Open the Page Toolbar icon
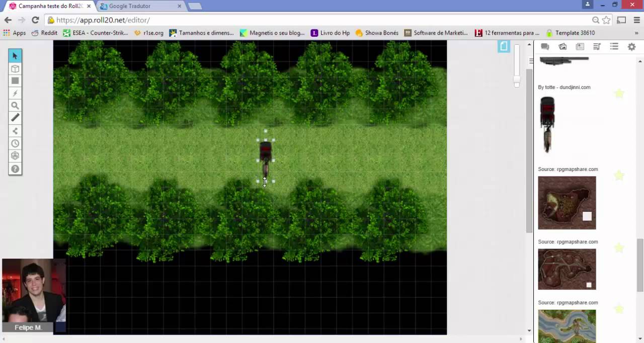 (504, 47)
